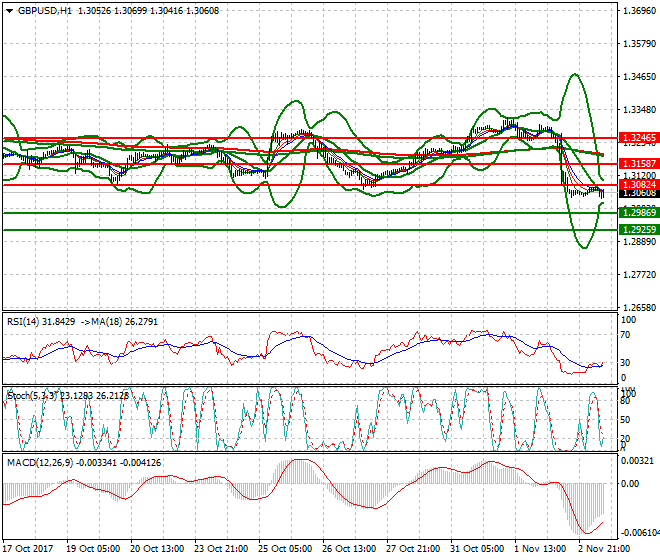Click the 20 Oct 13:00 time axis label

click(157, 549)
